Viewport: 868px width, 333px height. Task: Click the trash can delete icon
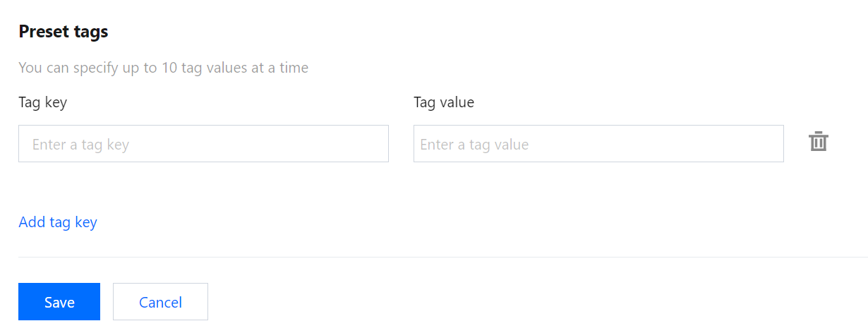pyautogui.click(x=818, y=142)
